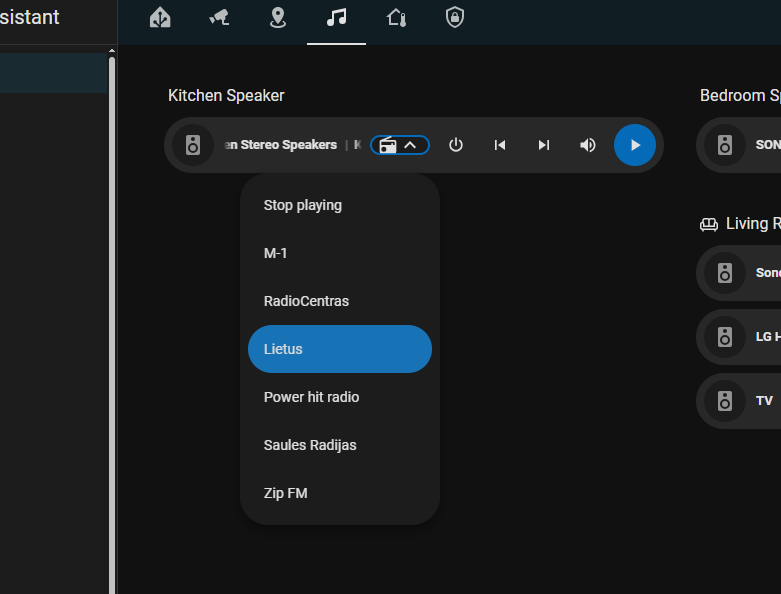Click the LG media player speaker icon

tap(725, 337)
